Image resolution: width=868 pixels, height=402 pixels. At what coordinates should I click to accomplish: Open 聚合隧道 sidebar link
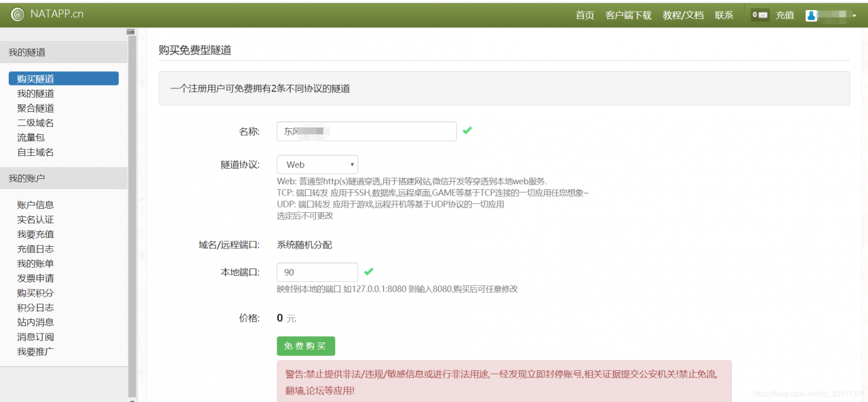(35, 108)
